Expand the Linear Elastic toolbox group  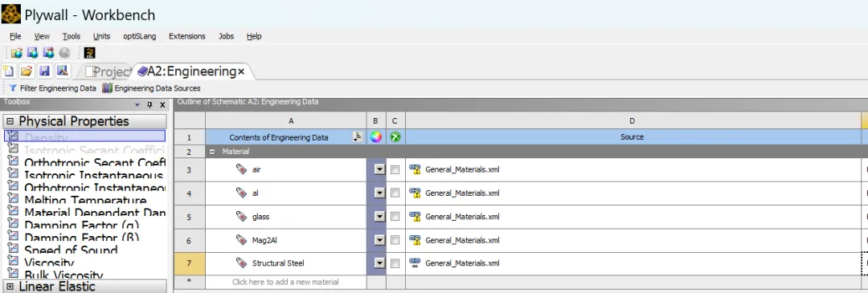[x=10, y=287]
